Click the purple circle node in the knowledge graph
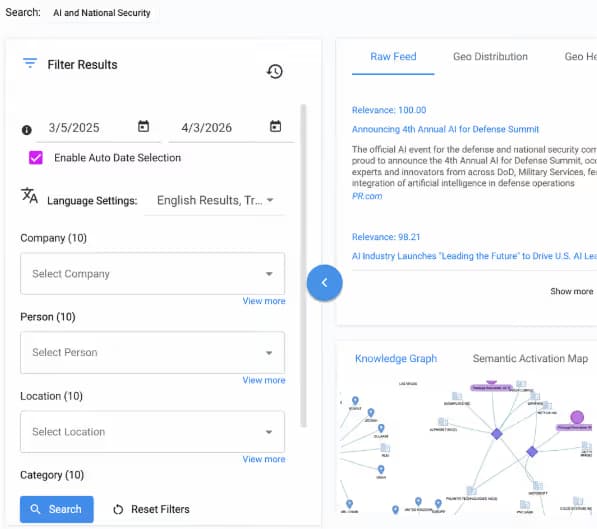The width and height of the screenshot is (597, 529). [x=577, y=417]
